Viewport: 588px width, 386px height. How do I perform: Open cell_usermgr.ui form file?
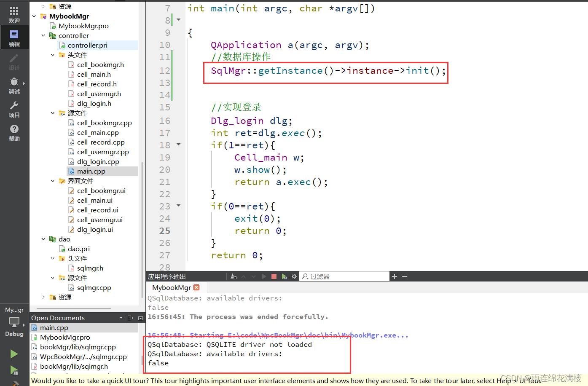tap(100, 220)
